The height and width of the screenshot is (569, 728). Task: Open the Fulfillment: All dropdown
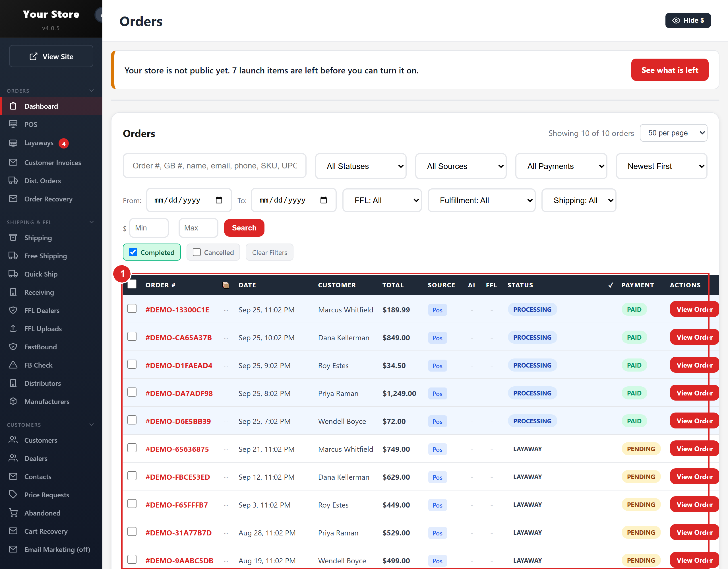(481, 200)
